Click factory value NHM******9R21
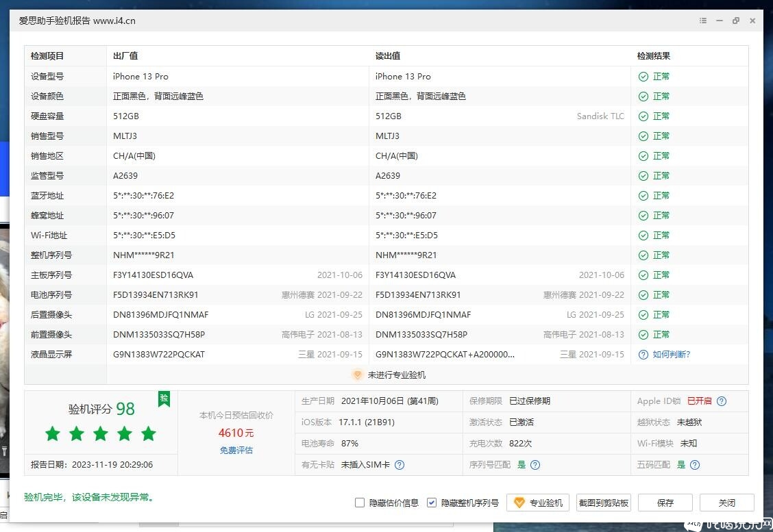The width and height of the screenshot is (773, 532). point(143,255)
